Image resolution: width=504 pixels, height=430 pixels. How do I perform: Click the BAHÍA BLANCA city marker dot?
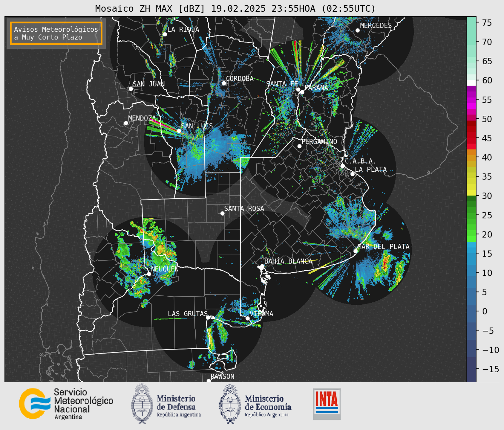pos(262,266)
